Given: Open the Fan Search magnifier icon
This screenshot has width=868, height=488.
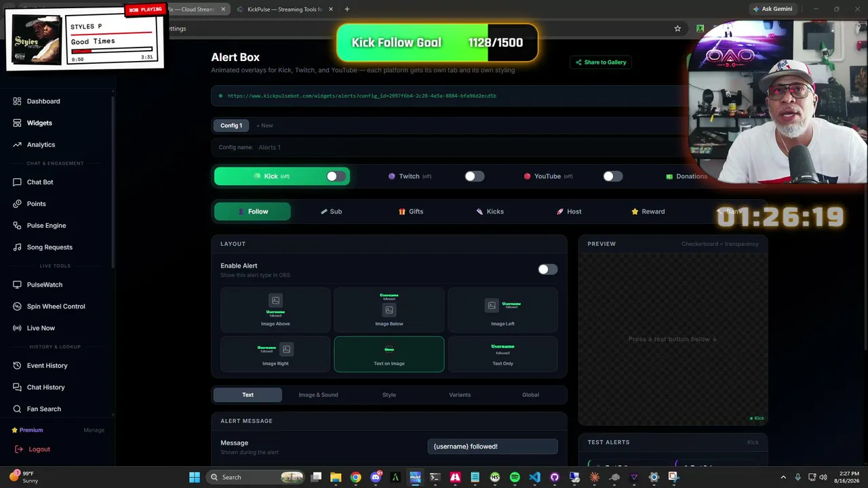Looking at the screenshot, I should (17, 409).
